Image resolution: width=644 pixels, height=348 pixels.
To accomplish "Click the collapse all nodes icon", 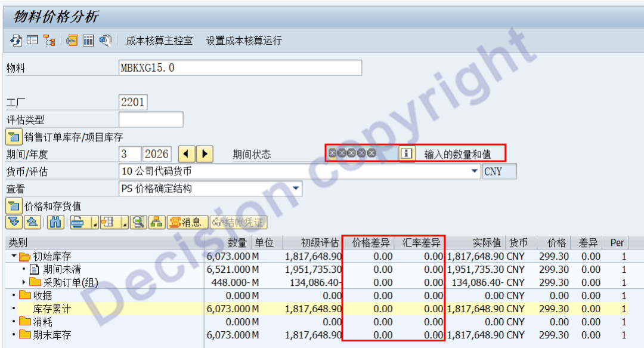I will coord(32,223).
